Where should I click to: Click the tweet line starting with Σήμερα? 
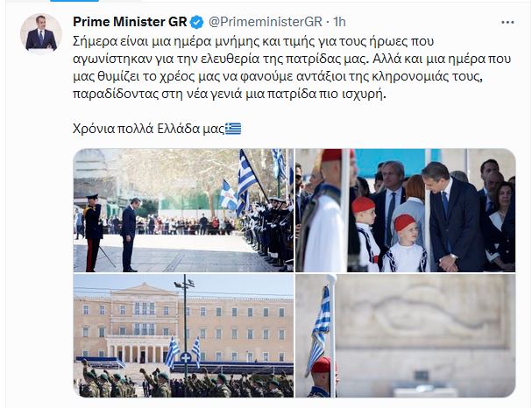point(253,41)
